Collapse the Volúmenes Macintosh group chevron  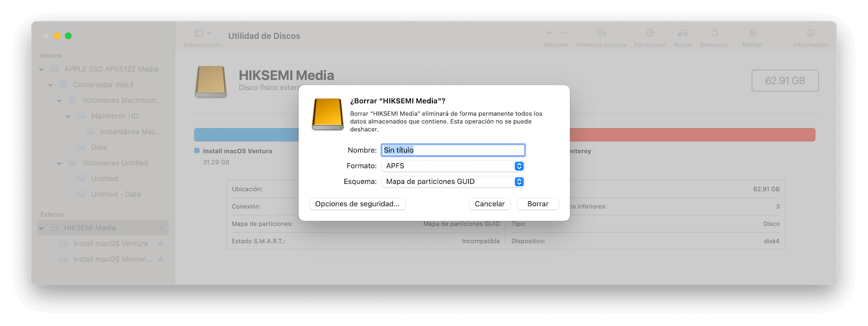(x=60, y=101)
